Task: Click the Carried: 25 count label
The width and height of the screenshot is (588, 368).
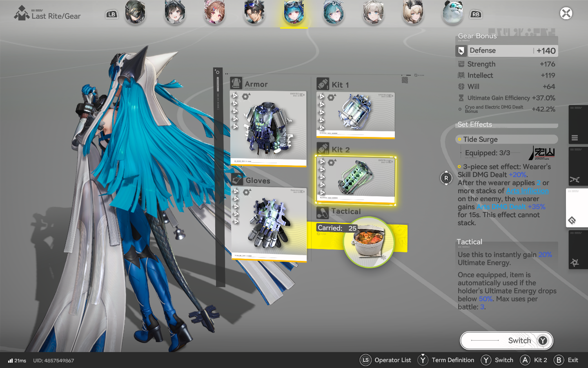Action: pos(337,228)
